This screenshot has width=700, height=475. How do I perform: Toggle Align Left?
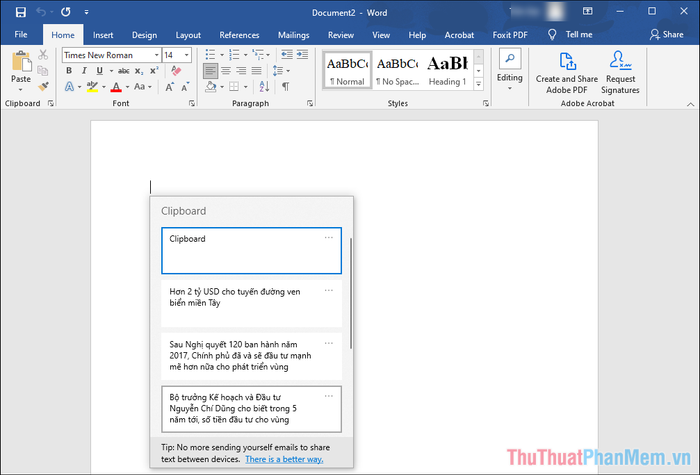point(210,71)
